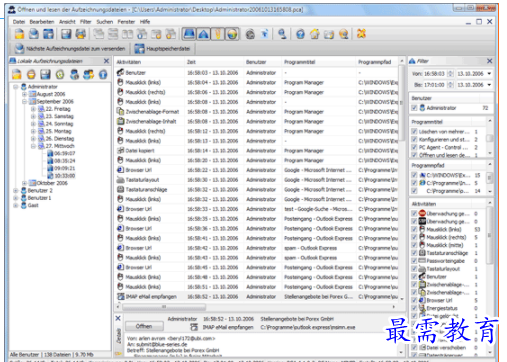Expand 22. Freitag tree node
The image size is (507, 362).
(33, 109)
